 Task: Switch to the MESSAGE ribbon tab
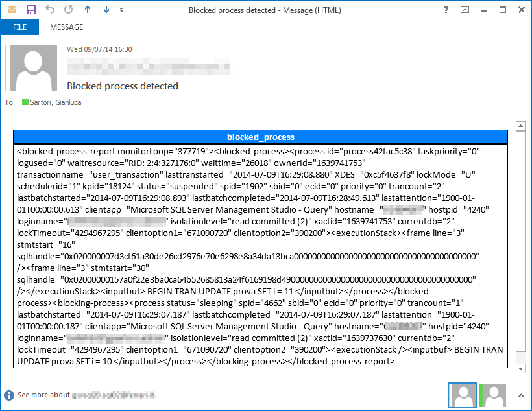[66, 27]
